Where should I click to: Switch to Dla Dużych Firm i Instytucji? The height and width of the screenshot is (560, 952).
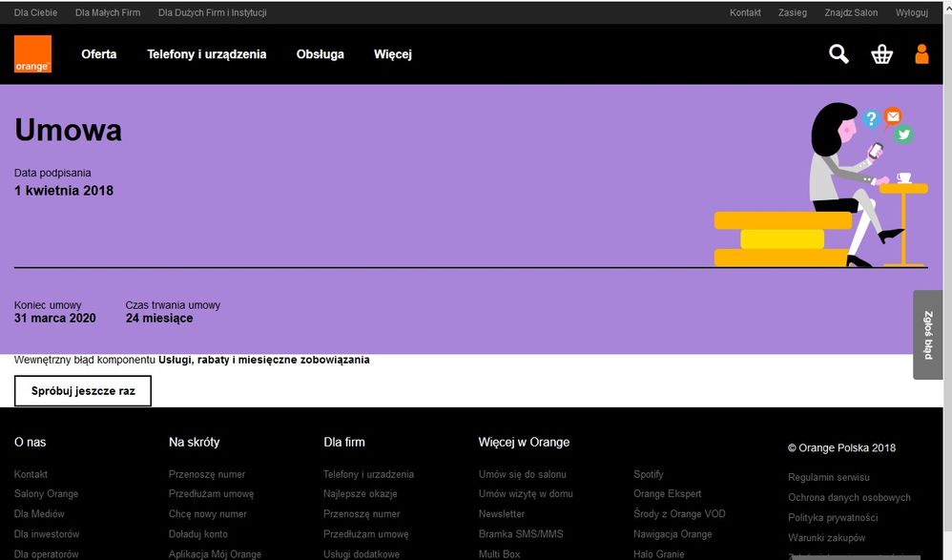coord(212,12)
